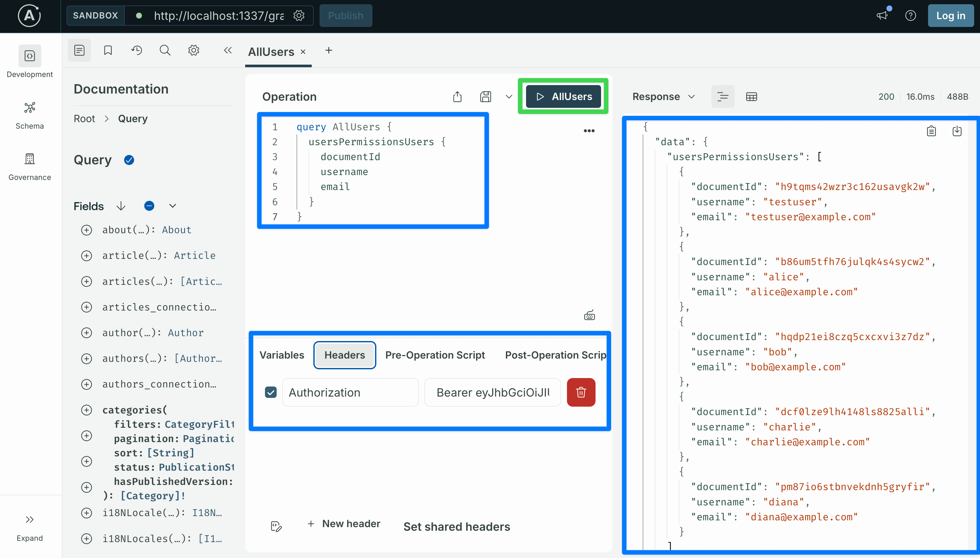Add the author field to operation
The image size is (980, 558).
(x=87, y=333)
